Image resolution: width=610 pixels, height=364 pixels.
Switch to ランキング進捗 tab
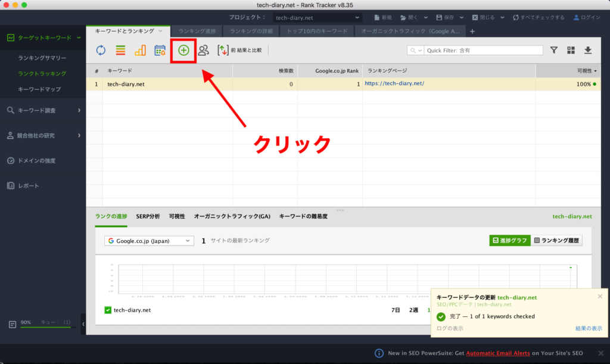[197, 31]
